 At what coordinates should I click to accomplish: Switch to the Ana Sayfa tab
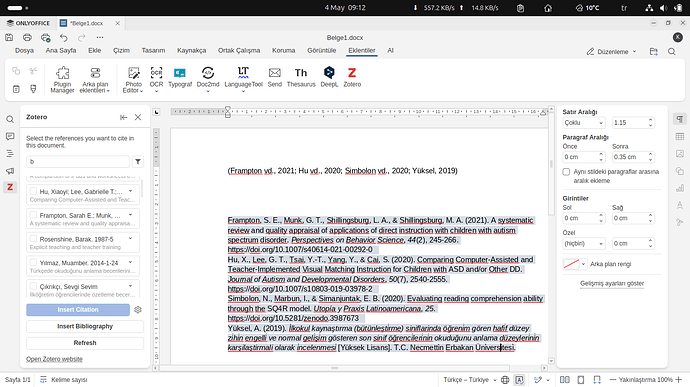61,50
